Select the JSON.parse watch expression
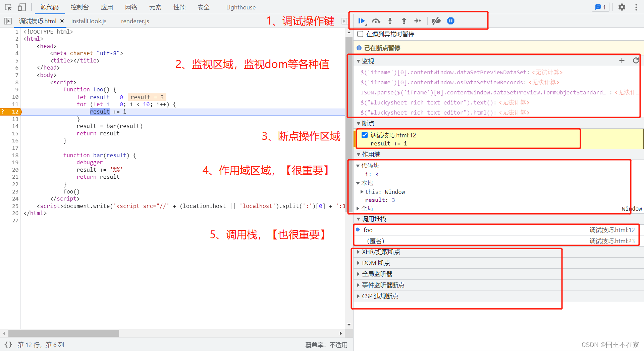Screen dimensions: 644x351 (500, 92)
